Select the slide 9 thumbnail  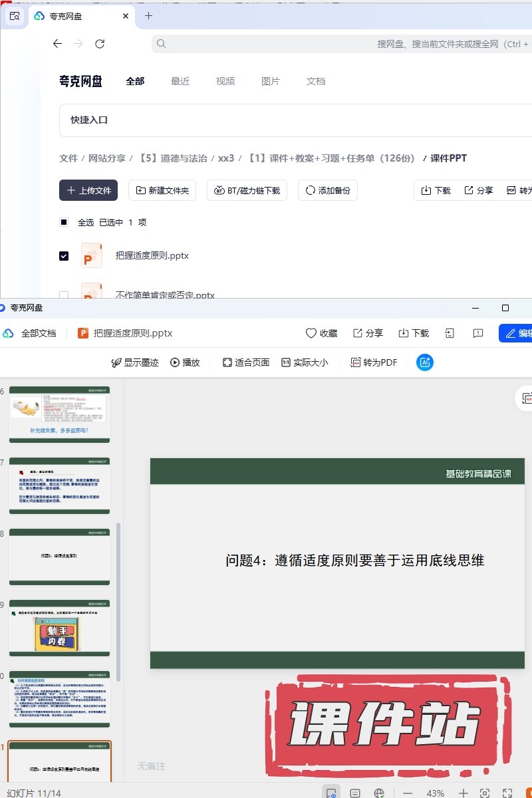pos(59,628)
